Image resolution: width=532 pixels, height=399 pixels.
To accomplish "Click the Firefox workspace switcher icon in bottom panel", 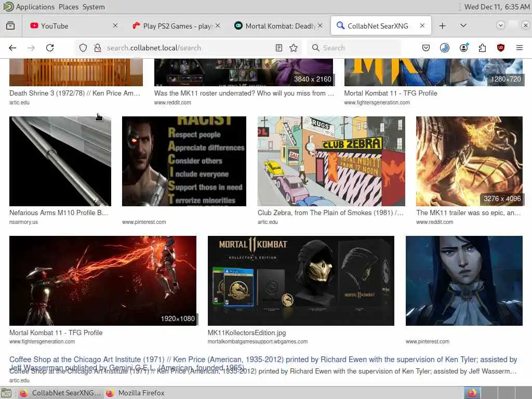I will pos(472,393).
